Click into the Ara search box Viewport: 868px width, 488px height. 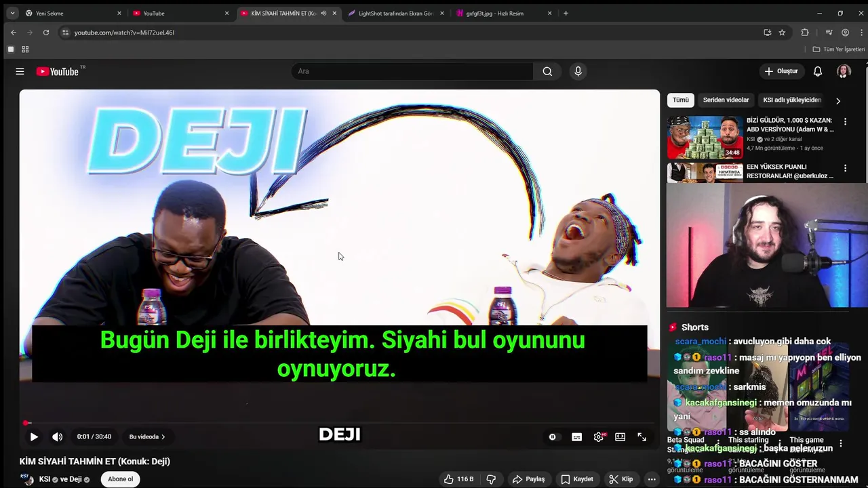pos(412,71)
